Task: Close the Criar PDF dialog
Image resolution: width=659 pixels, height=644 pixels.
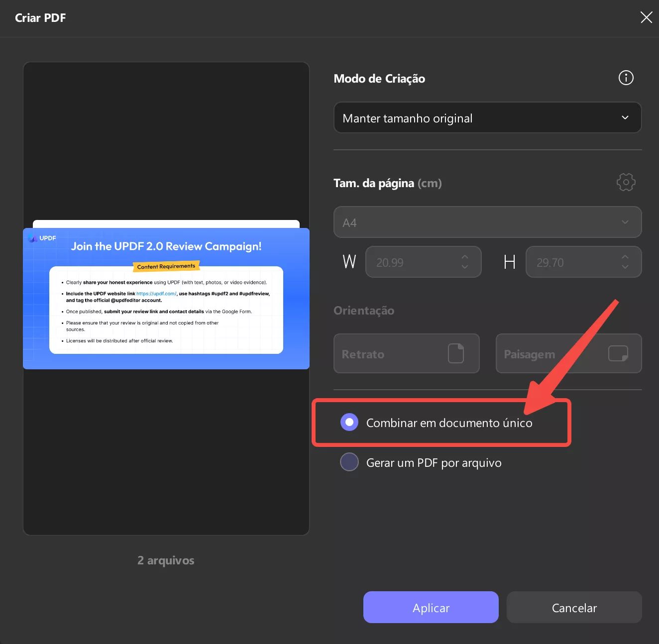Action: [x=646, y=17]
